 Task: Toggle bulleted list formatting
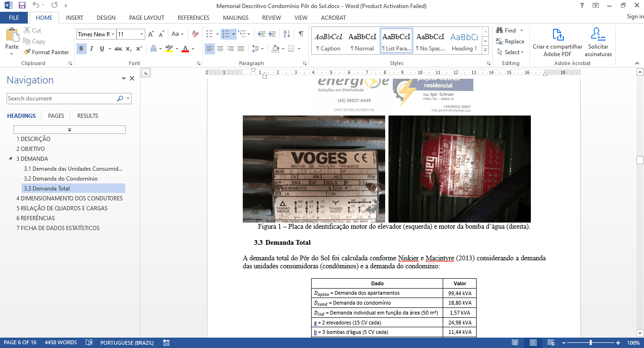point(210,34)
